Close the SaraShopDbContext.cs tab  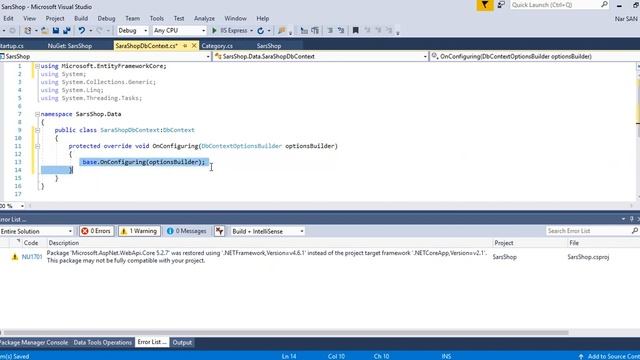[x=194, y=46]
